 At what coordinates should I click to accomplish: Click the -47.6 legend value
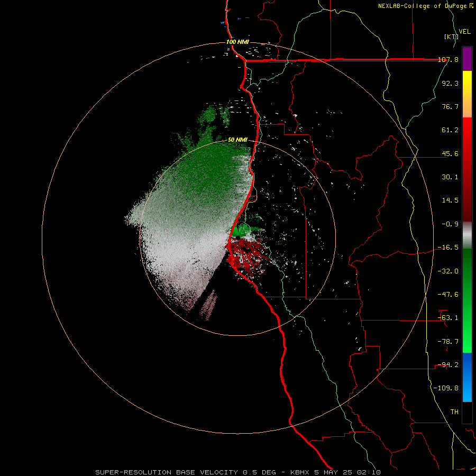[x=448, y=295]
